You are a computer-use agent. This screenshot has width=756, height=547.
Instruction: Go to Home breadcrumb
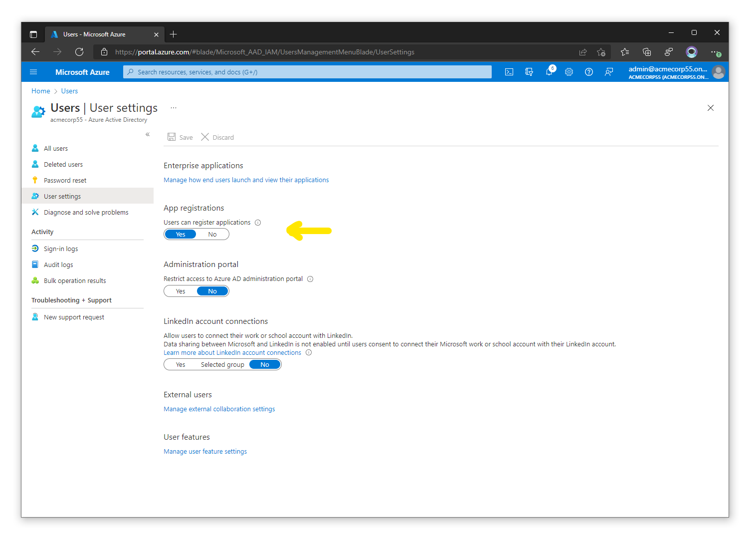point(40,91)
